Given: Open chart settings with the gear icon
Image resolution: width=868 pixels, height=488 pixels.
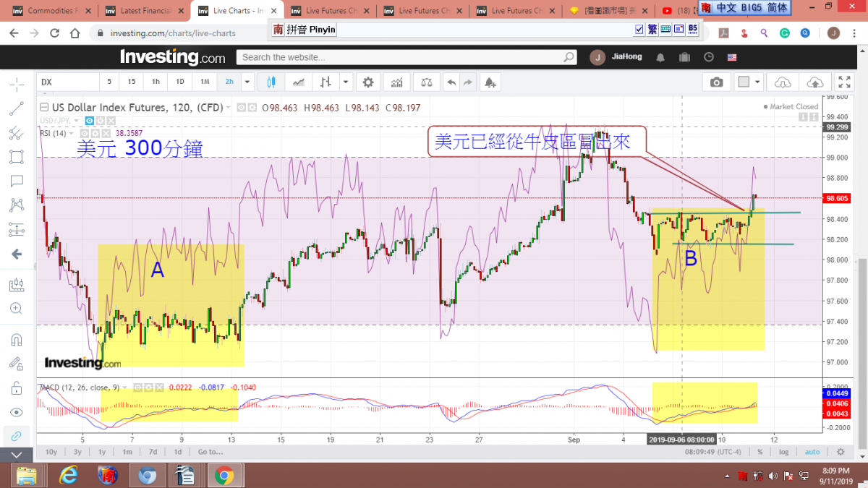Looking at the screenshot, I should click(x=369, y=82).
